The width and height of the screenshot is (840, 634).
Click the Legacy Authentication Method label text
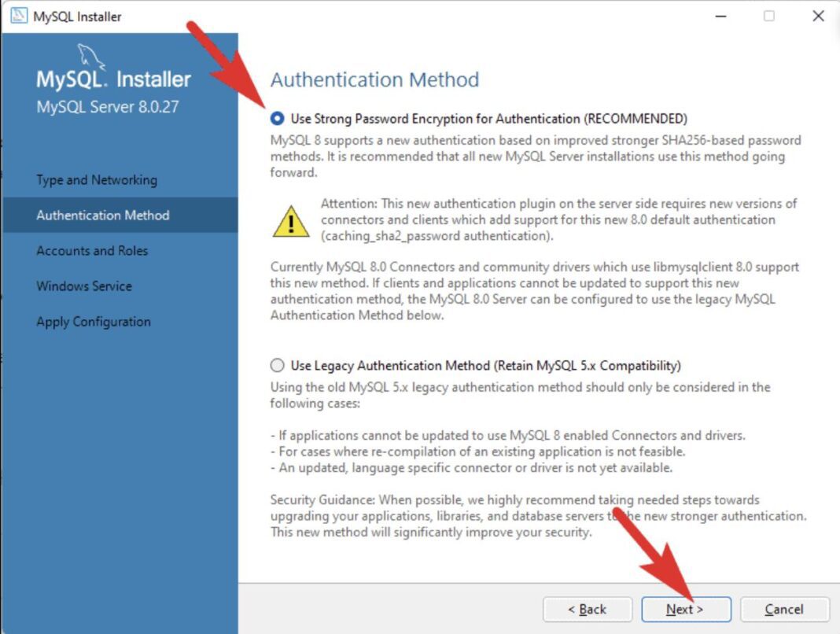486,366
